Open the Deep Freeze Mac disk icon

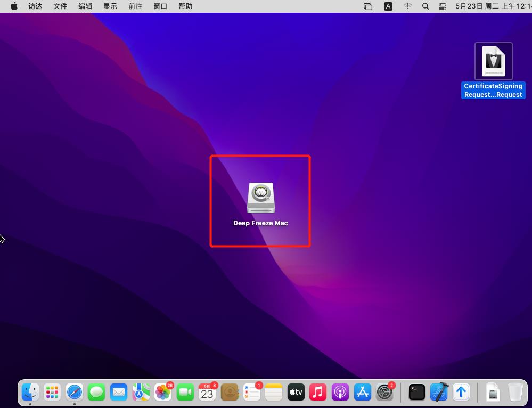[260, 198]
